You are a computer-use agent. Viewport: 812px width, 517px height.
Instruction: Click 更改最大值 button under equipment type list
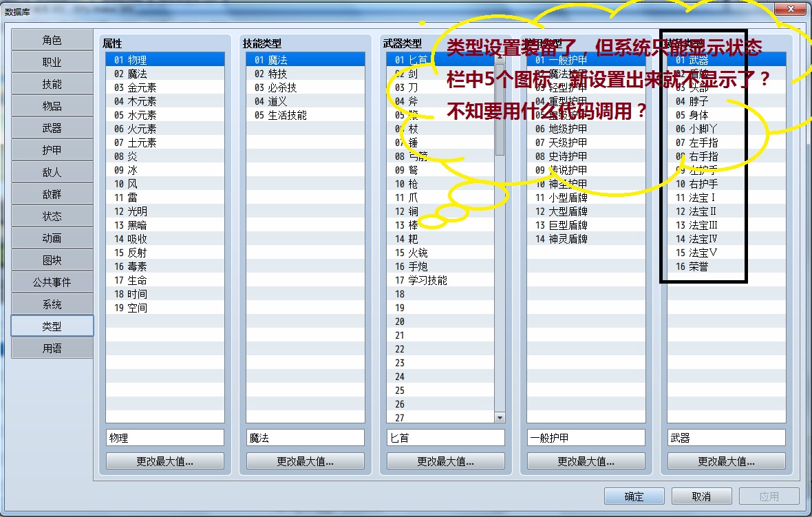[726, 461]
